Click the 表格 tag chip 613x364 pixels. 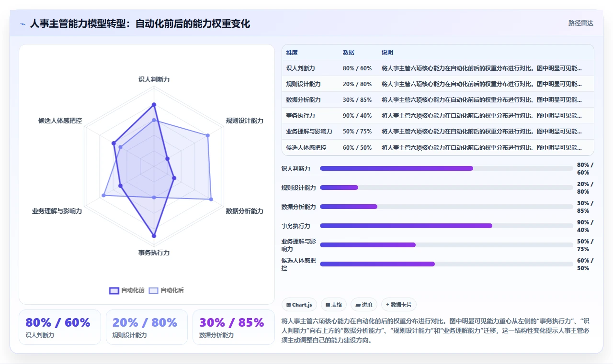pyautogui.click(x=334, y=305)
